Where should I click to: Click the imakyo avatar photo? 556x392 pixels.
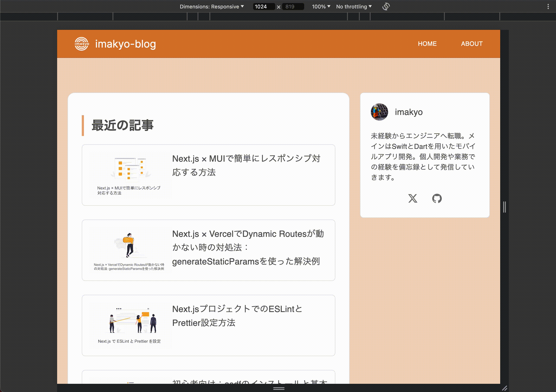379,112
